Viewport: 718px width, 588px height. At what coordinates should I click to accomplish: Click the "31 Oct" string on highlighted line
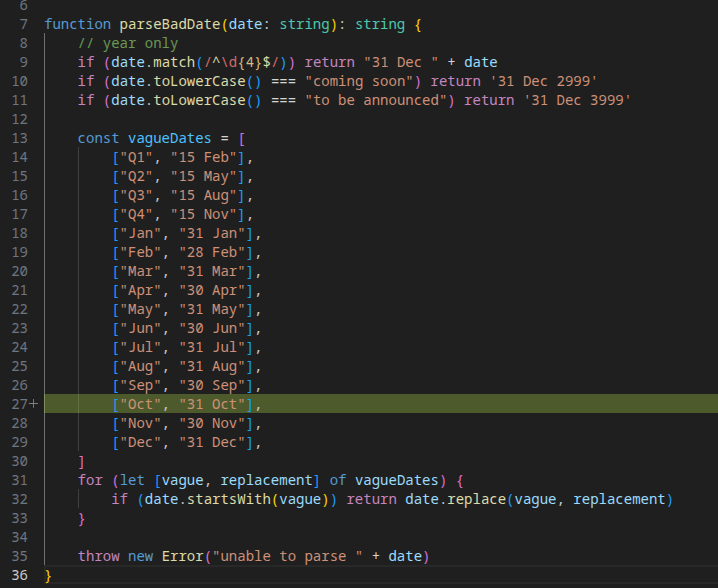pyautogui.click(x=212, y=404)
